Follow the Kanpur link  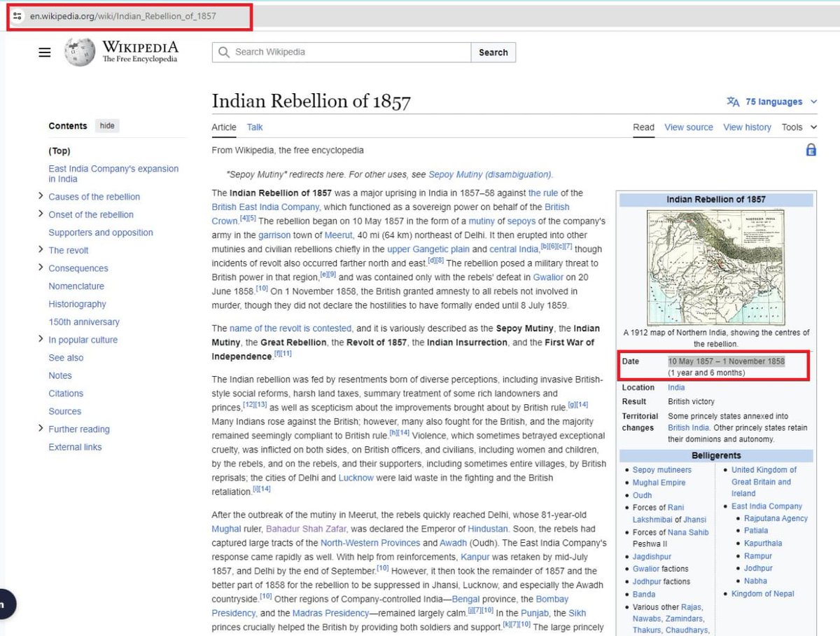click(x=475, y=557)
